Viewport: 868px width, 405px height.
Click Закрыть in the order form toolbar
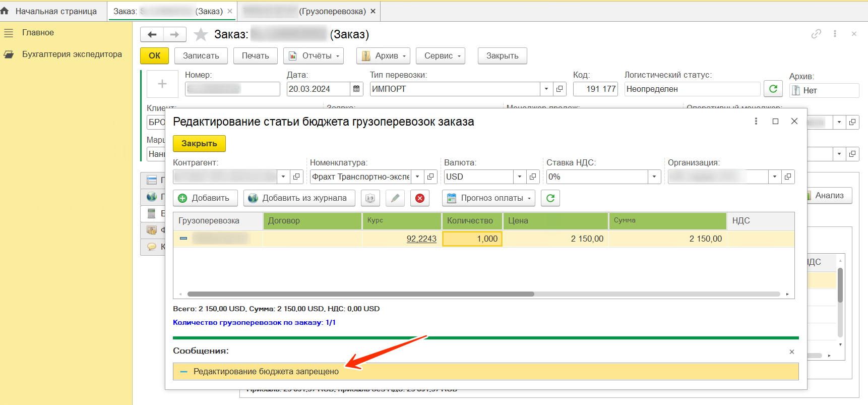[503, 56]
